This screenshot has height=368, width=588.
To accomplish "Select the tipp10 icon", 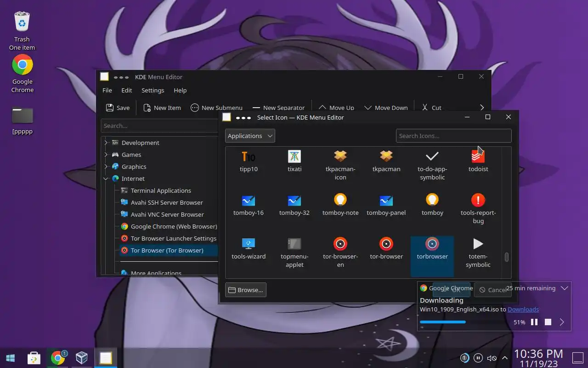I will [249, 156].
